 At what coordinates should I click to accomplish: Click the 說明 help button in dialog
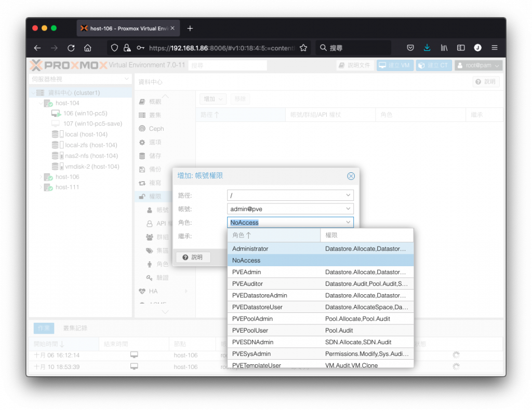tap(193, 257)
